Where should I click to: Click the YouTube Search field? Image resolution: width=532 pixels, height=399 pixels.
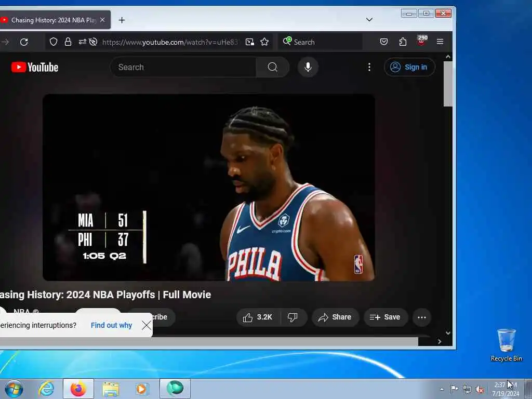[183, 67]
